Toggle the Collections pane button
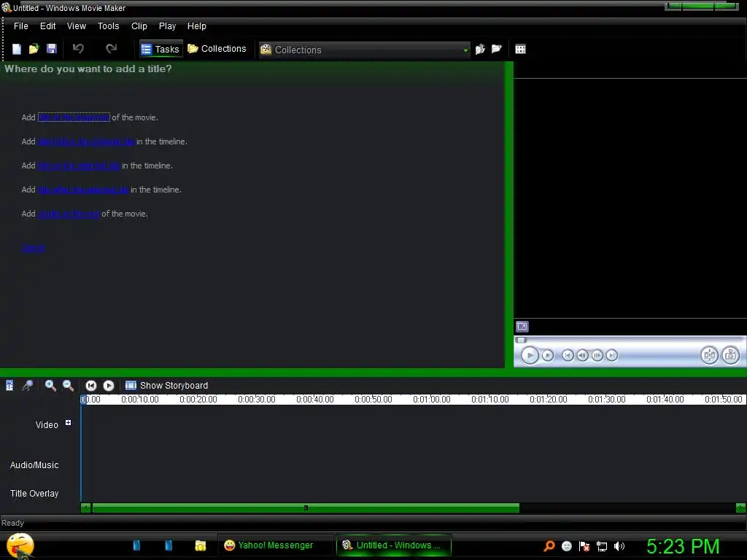 pyautogui.click(x=217, y=49)
